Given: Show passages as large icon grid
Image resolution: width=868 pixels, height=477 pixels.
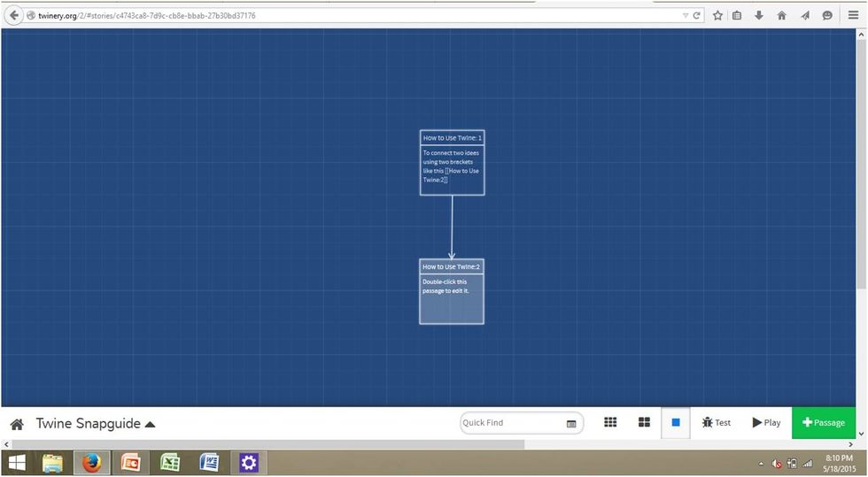Looking at the screenshot, I should click(644, 423).
